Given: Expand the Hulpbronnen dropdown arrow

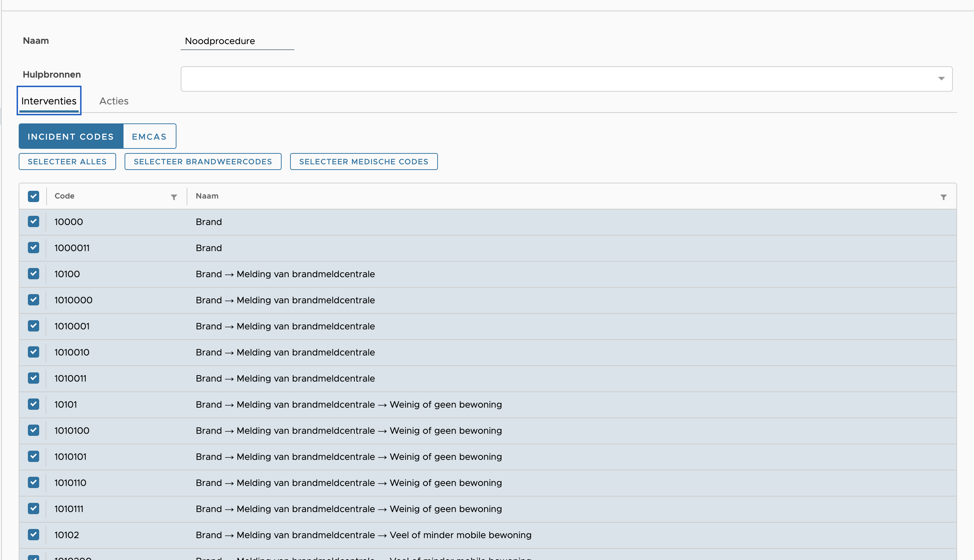Looking at the screenshot, I should (941, 79).
